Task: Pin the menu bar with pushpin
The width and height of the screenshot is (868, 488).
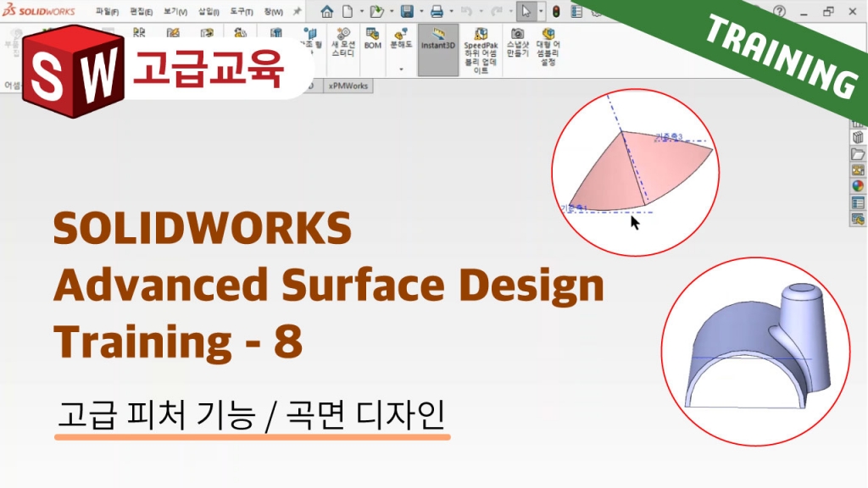Action: 298,11
